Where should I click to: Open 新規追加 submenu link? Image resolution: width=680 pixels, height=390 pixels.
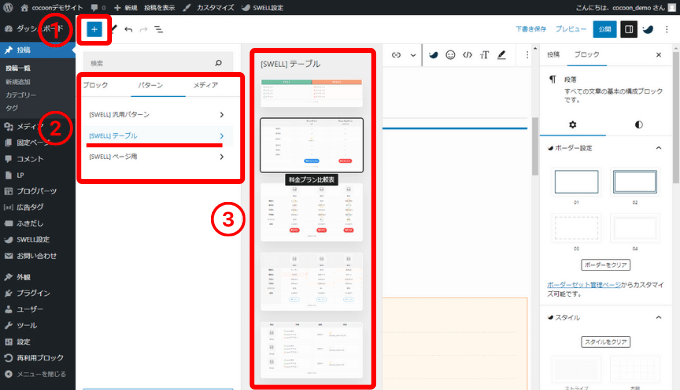pos(18,82)
